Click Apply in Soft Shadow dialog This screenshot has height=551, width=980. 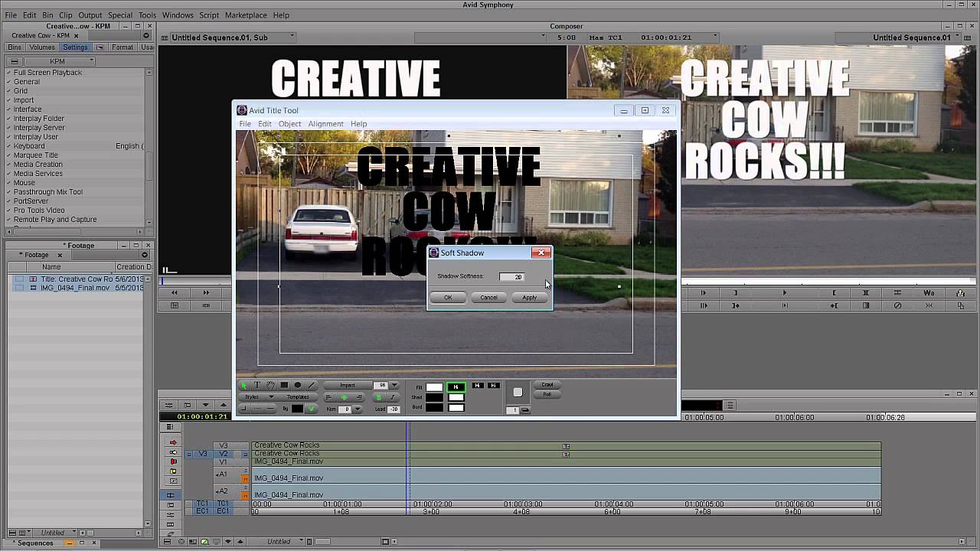(x=529, y=298)
